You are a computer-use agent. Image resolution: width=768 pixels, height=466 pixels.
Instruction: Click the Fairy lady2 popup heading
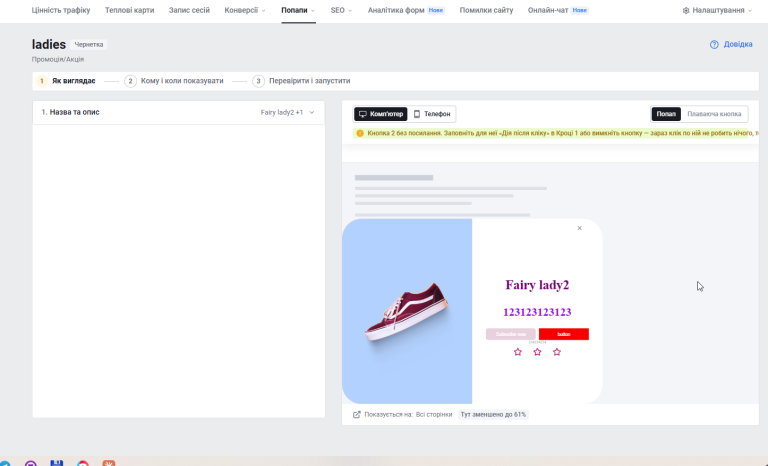537,285
